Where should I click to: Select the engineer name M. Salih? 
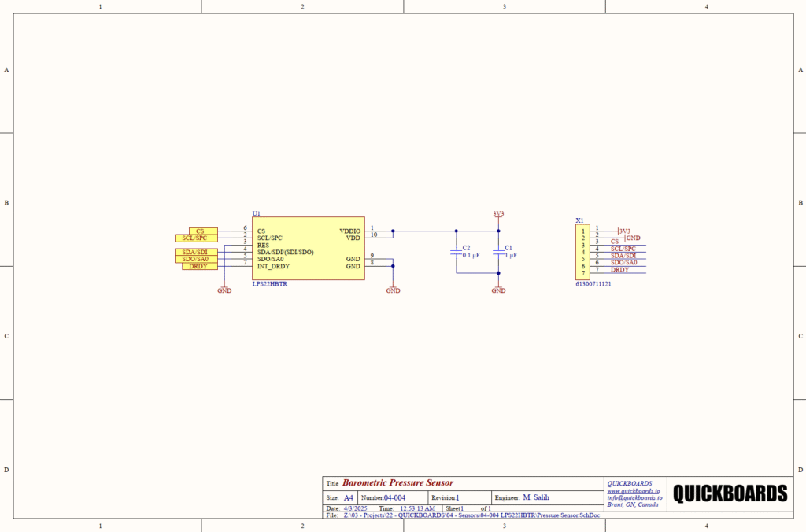click(536, 497)
